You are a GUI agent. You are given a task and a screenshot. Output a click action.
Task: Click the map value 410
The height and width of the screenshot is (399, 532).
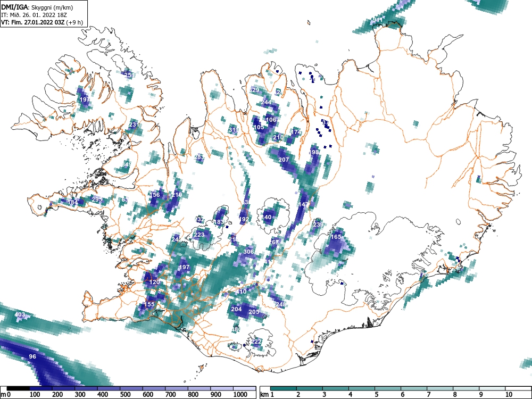[241, 292]
